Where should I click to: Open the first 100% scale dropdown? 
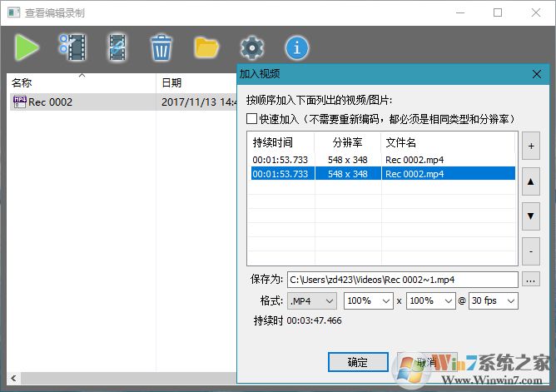coord(368,300)
